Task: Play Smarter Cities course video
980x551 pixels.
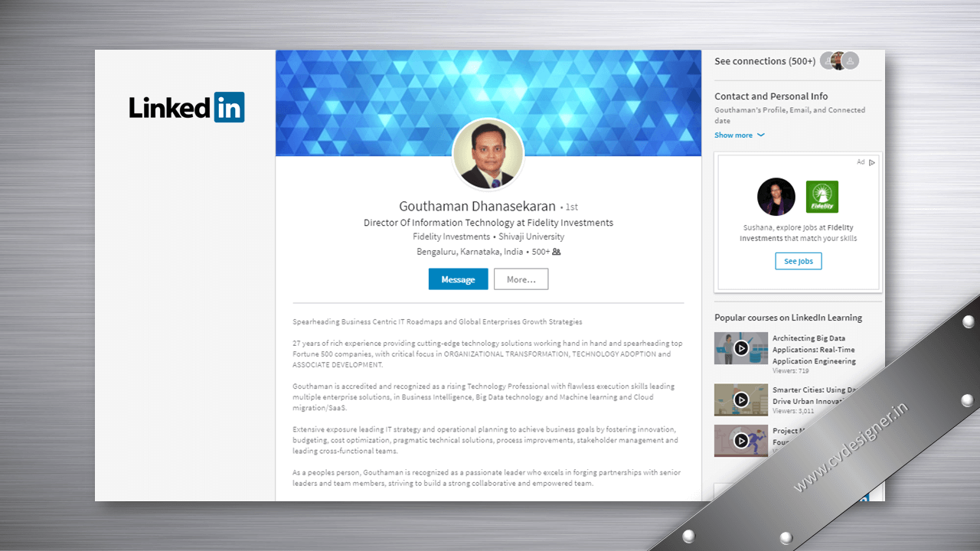Action: tap(741, 399)
